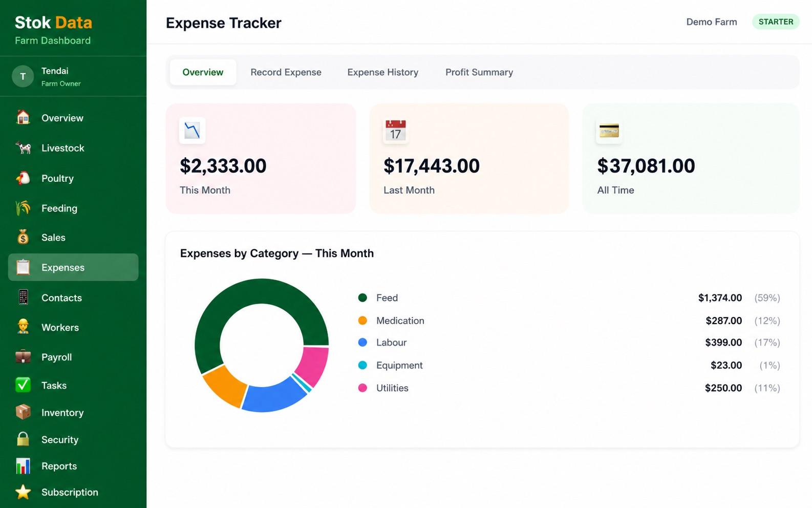Open Security via the padlock icon
This screenshot has width=812, height=508.
pos(23,439)
